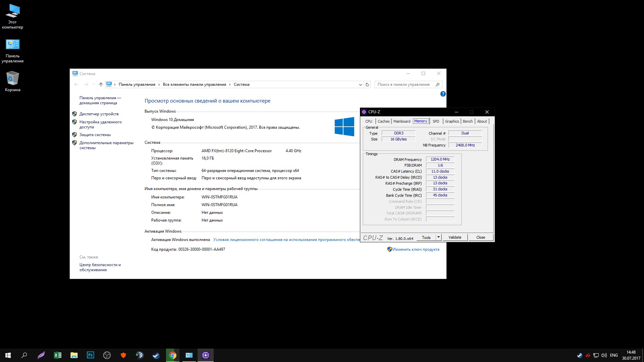Click the control panel search field
This screenshot has height=362, width=644.
[404, 84]
